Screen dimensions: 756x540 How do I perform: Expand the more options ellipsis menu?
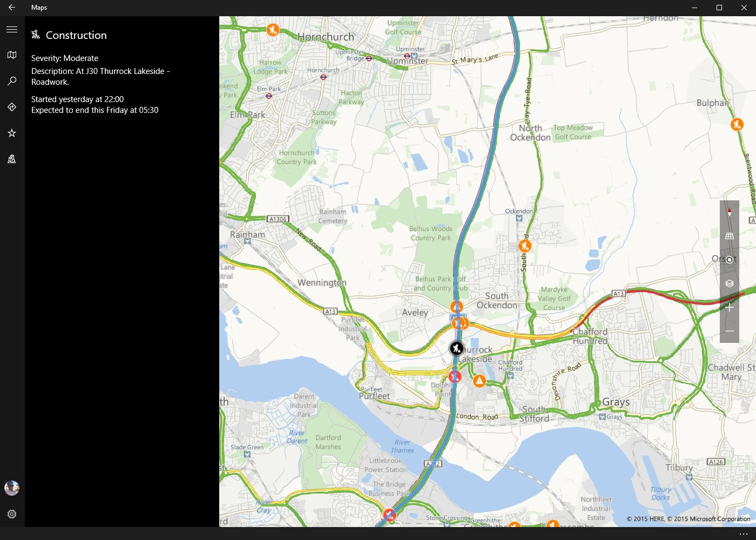[743, 534]
